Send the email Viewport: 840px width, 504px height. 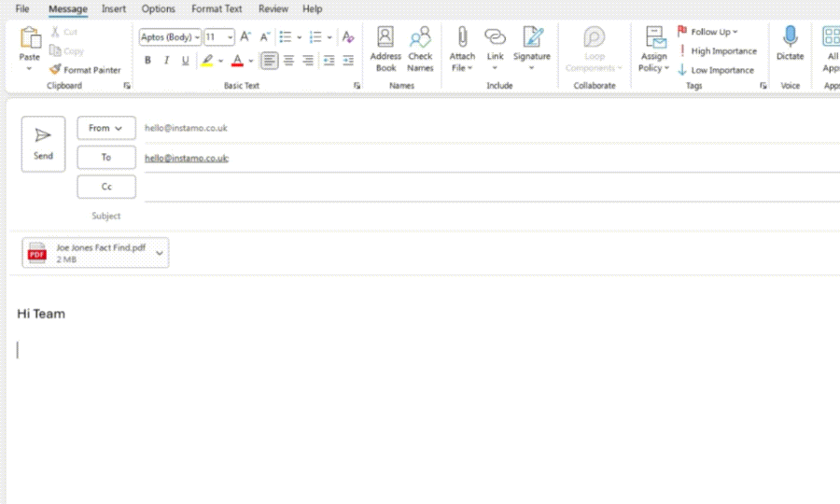[43, 144]
